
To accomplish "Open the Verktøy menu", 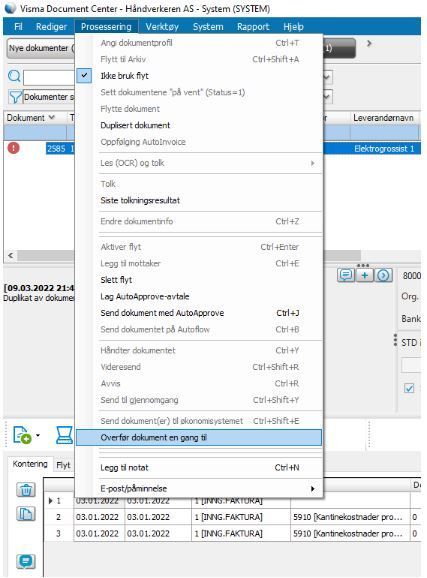I will click(x=162, y=27).
